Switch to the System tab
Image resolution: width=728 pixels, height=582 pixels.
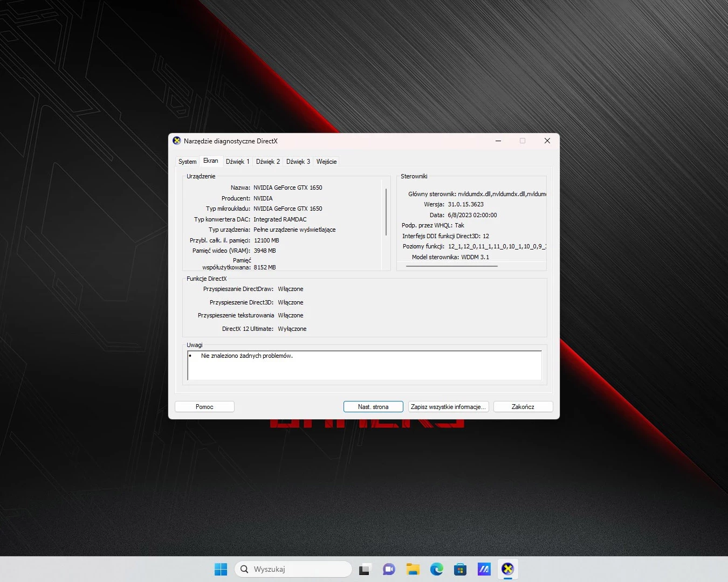tap(188, 162)
